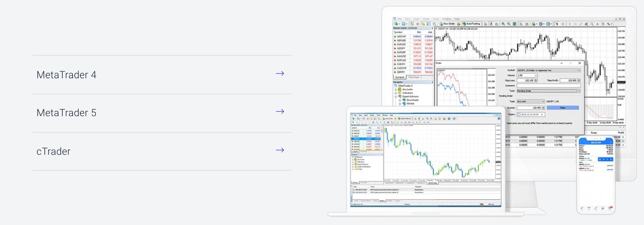
Task: Click Expert Advisors button on laptop toolbar
Action: click(x=405, y=119)
